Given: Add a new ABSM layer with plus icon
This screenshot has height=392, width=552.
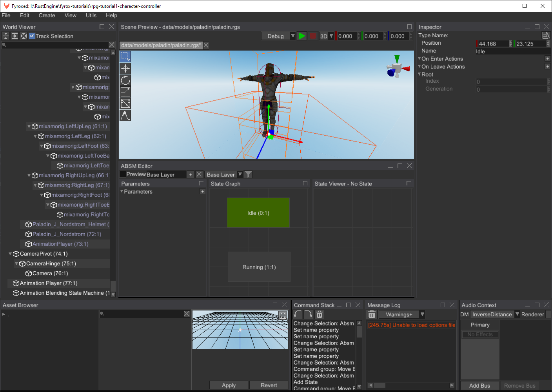Looking at the screenshot, I should coord(191,174).
